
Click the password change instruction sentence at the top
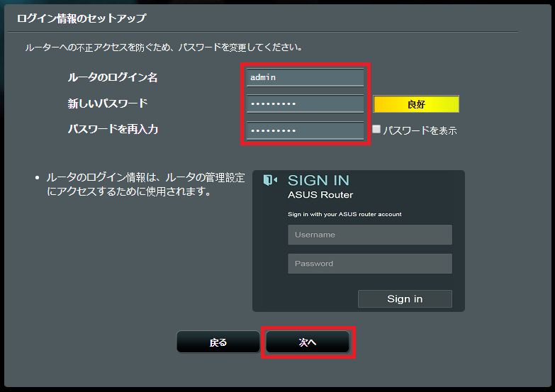click(x=164, y=47)
